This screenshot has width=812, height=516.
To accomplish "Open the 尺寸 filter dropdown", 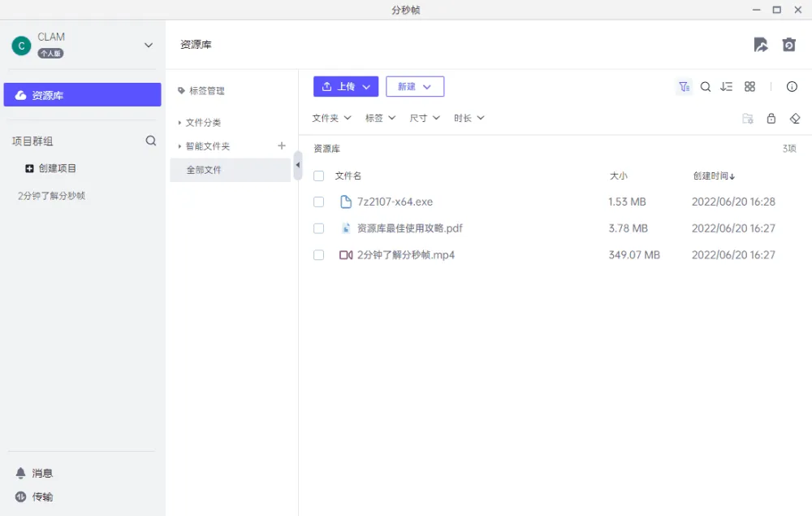I will pos(424,118).
